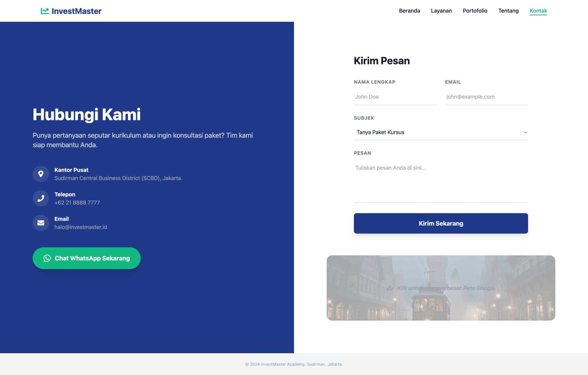Click the chevron on the Subjek selector
The width and height of the screenshot is (588, 375).
pyautogui.click(x=525, y=132)
